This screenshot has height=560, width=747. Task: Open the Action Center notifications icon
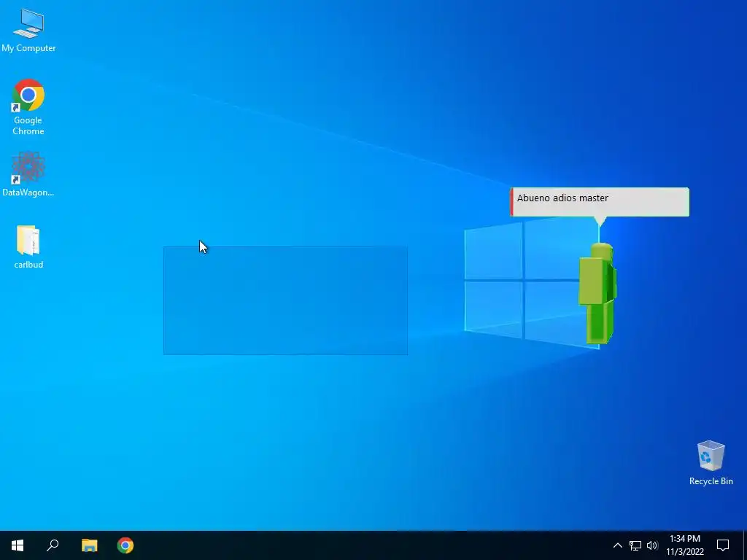pos(723,545)
